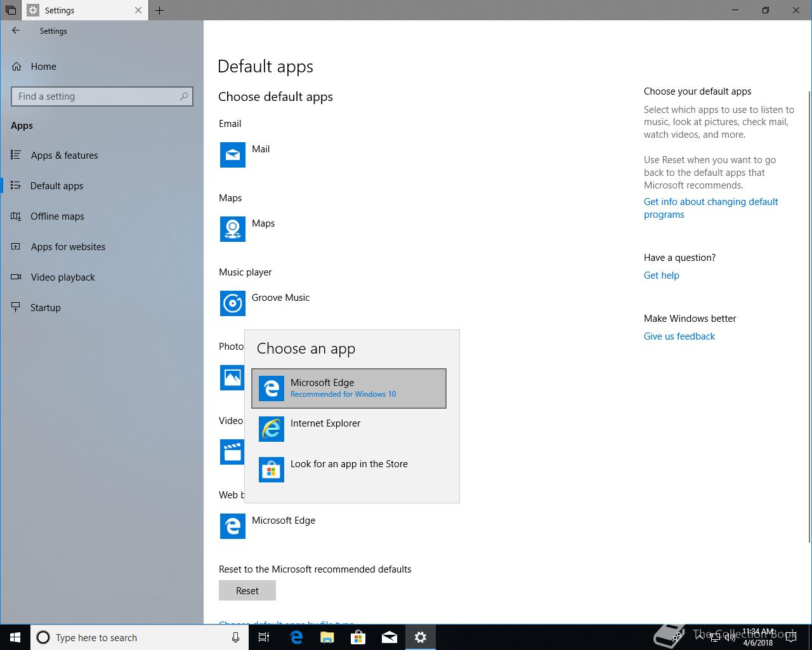This screenshot has width=812, height=650.
Task: Open Startup settings page
Action: (x=101, y=308)
